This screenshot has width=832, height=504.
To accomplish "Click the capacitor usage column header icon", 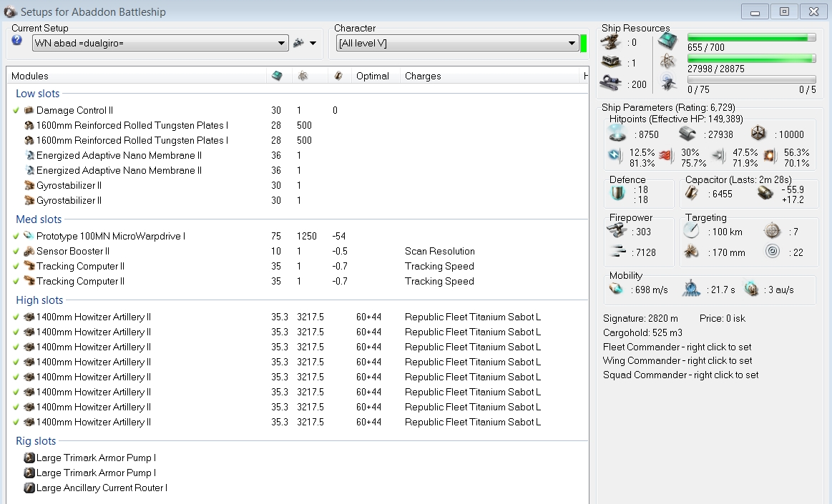I will (338, 76).
